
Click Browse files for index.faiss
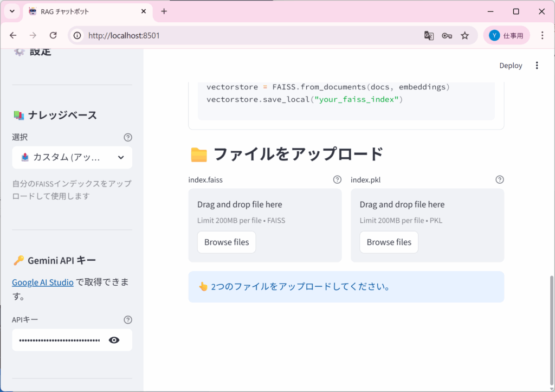227,242
